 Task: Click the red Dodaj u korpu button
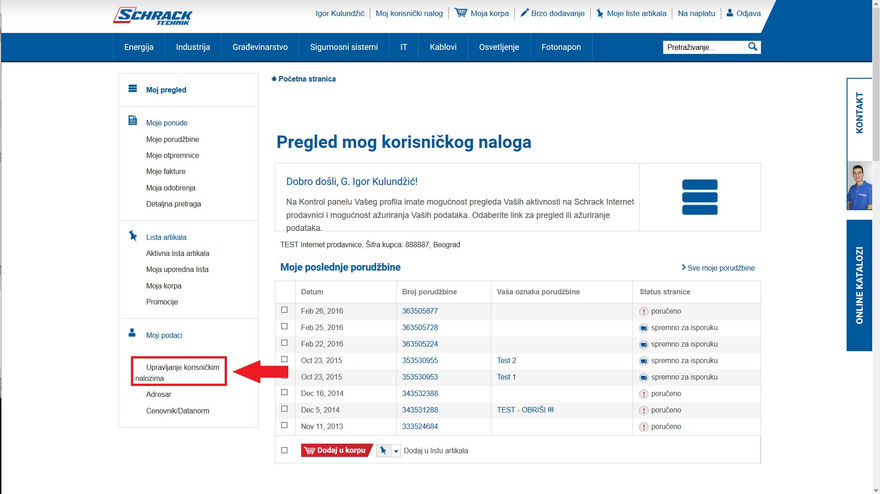337,450
